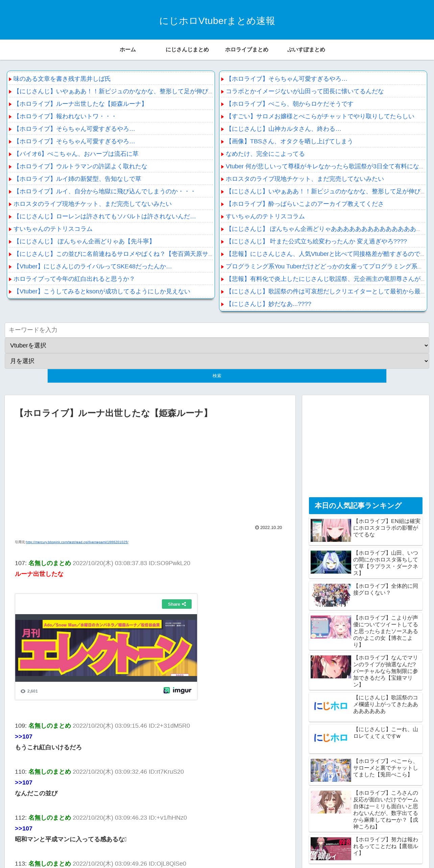The width and height of the screenshot is (434, 868).
Task: Open ranking title EN組は確実にホロスタコラボの影響
Action: [x=387, y=528]
